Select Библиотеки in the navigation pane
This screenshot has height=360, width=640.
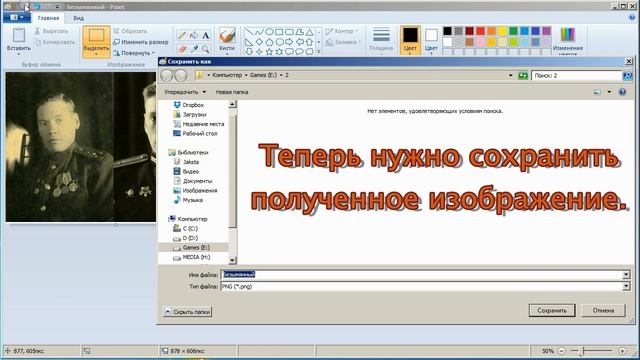[189, 152]
